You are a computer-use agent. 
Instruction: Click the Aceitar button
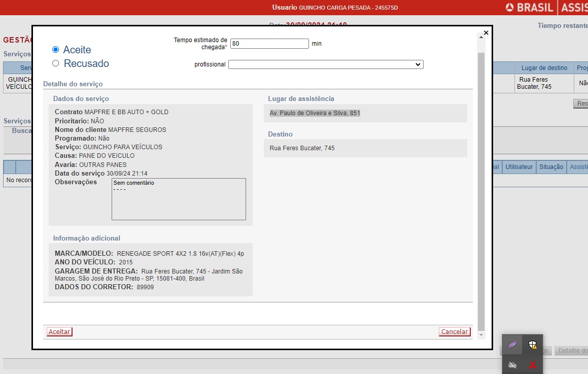click(59, 332)
